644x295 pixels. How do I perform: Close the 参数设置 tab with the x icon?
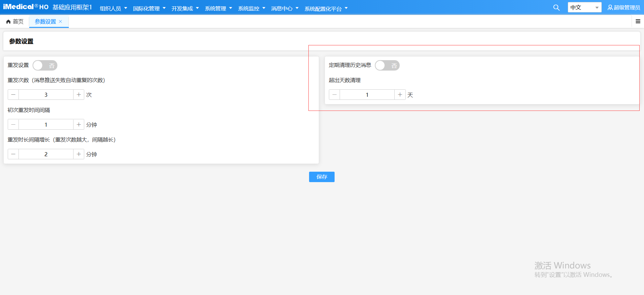(60, 22)
